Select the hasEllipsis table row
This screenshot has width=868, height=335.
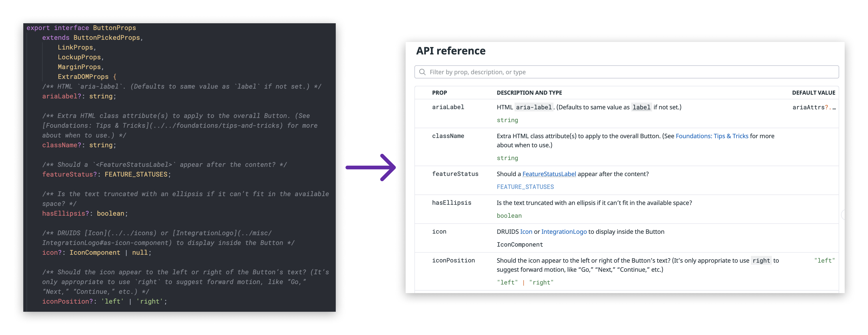coord(452,203)
